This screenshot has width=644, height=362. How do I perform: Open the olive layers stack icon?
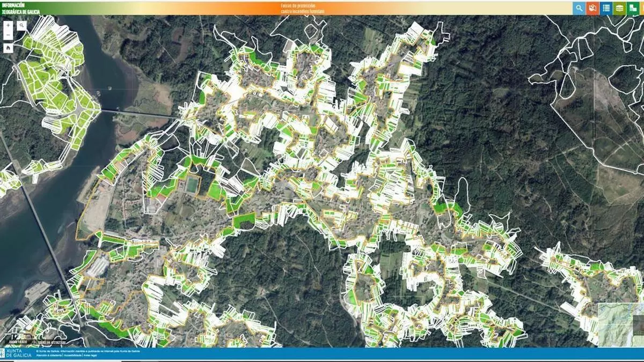619,8
